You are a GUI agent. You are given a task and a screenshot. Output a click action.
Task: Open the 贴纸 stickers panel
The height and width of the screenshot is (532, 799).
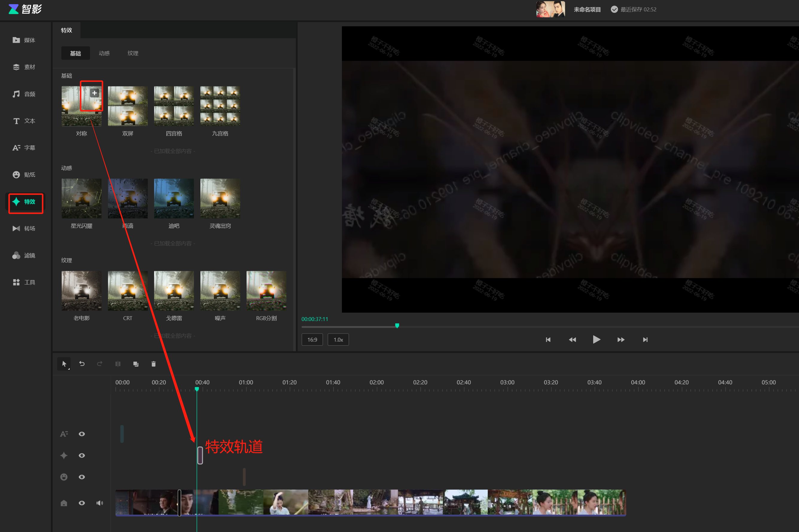click(x=24, y=174)
